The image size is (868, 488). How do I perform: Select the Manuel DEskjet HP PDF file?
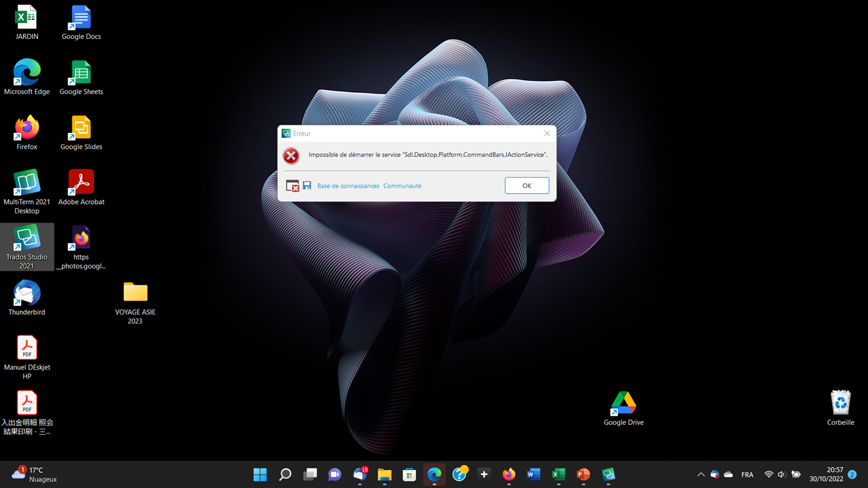coord(27,356)
